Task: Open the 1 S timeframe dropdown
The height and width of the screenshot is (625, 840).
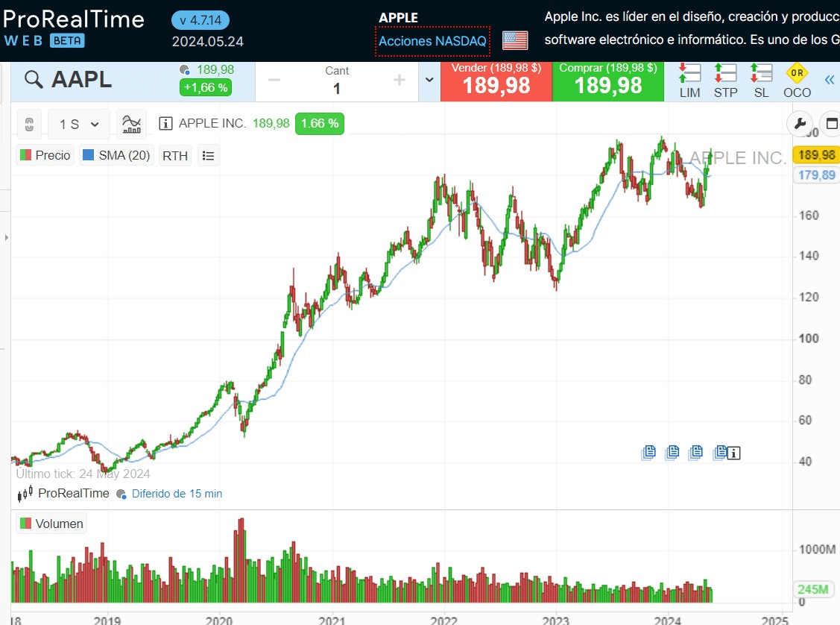Action: (79, 124)
